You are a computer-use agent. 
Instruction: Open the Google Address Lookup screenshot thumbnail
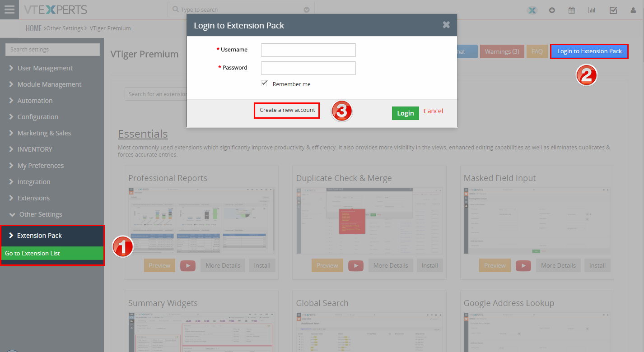[537, 332]
